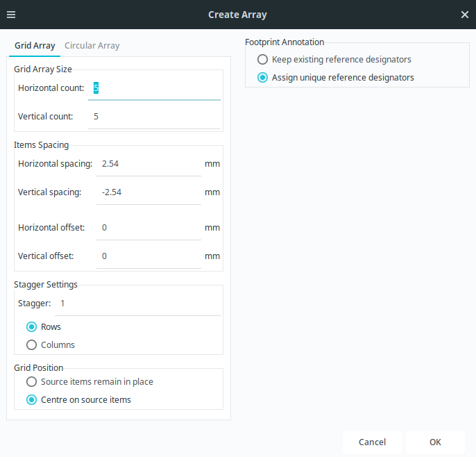The width and height of the screenshot is (476, 457).
Task: Click the Create Array title text
Action: [x=237, y=15]
